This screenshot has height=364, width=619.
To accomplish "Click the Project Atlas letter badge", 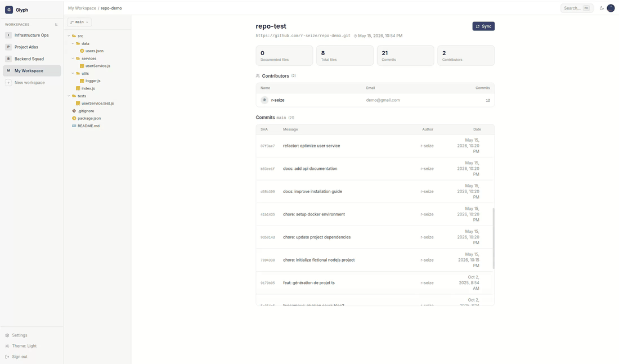I will [8, 47].
